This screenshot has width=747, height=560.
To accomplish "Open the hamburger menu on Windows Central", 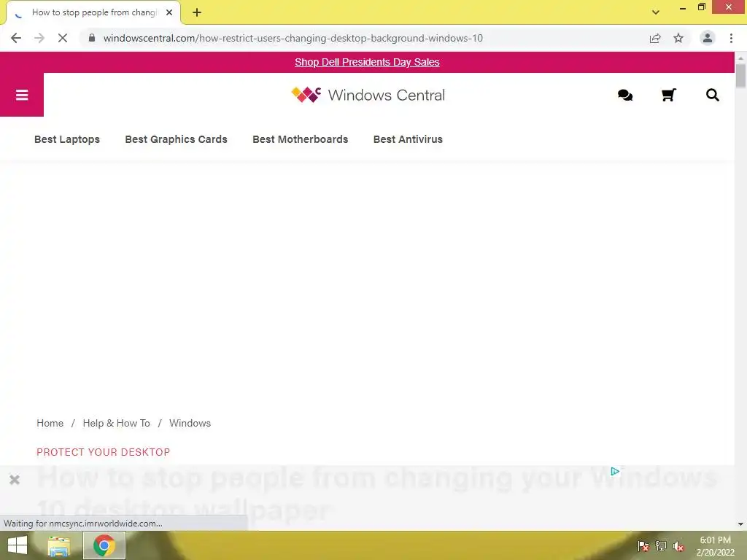I will [22, 95].
